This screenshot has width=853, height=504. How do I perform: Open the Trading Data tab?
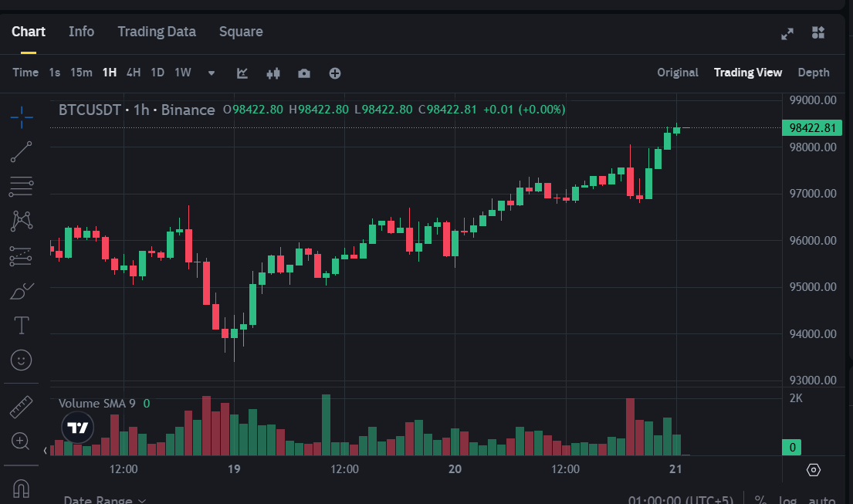[157, 32]
